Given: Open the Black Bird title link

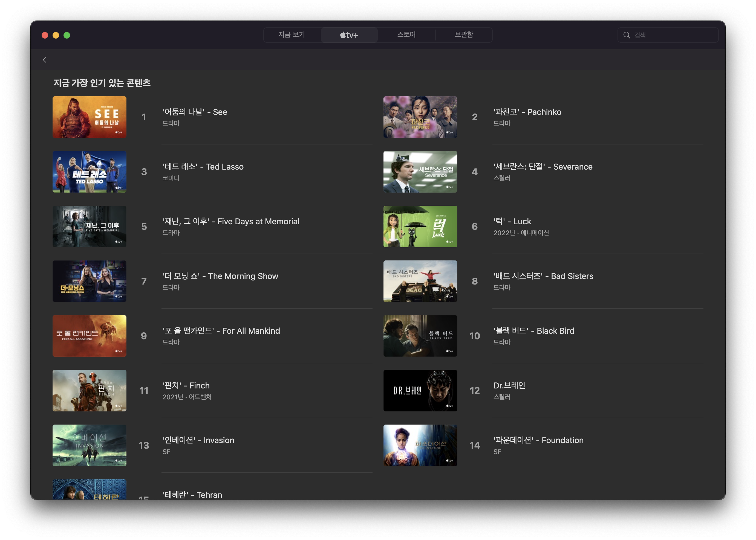Looking at the screenshot, I should 534,331.
